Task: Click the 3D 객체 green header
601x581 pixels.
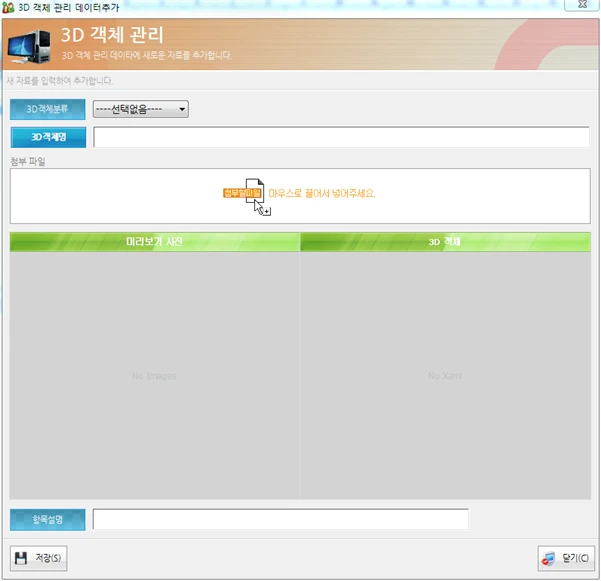Action: pyautogui.click(x=445, y=242)
